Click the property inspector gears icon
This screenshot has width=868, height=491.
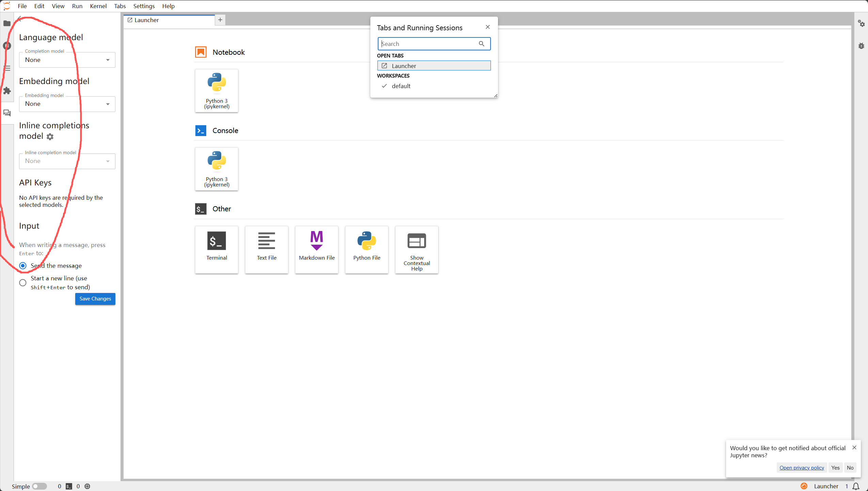point(861,23)
